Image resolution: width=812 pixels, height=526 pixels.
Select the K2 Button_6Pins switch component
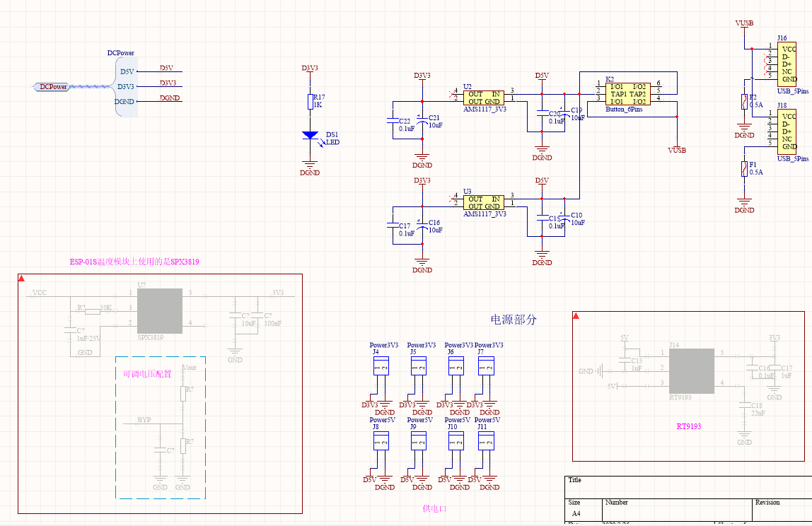(x=627, y=94)
